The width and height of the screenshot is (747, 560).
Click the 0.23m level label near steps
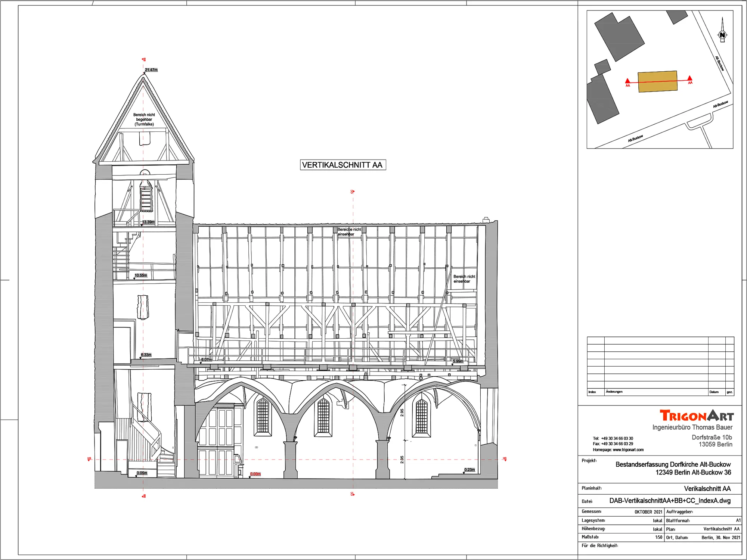[x=469, y=470]
